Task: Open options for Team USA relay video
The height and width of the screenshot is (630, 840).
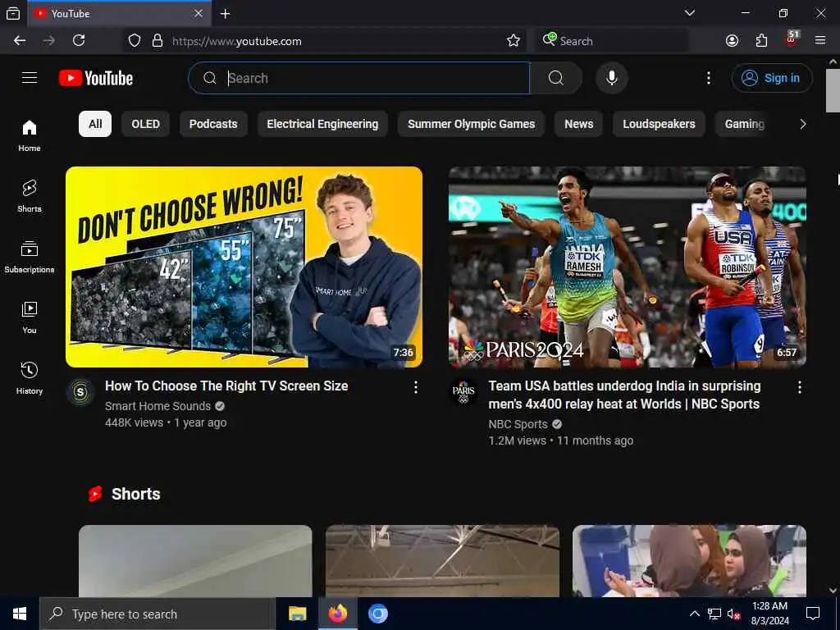Action: pos(799,387)
